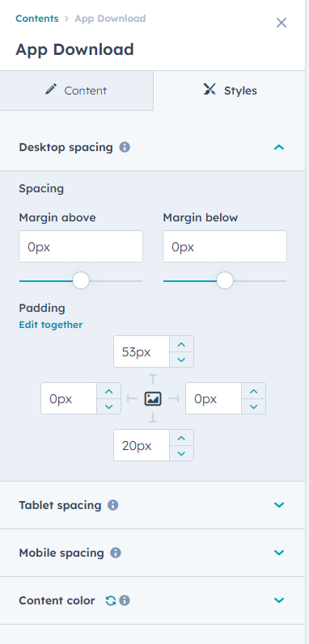Screen dimensions: 309x644
Task: Close the App Download panel
Action: tap(281, 23)
